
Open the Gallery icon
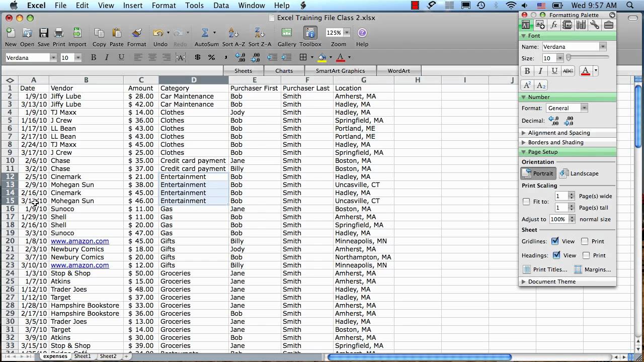coord(287,33)
